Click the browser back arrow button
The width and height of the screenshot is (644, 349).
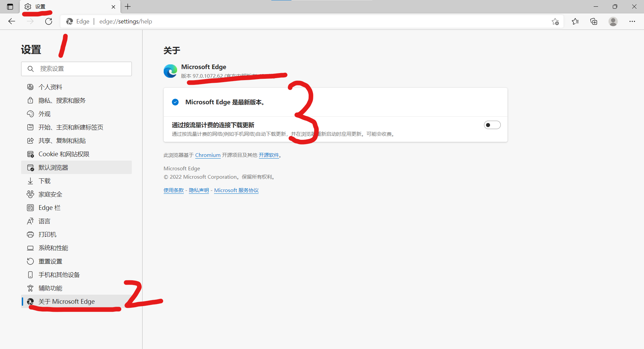click(12, 21)
